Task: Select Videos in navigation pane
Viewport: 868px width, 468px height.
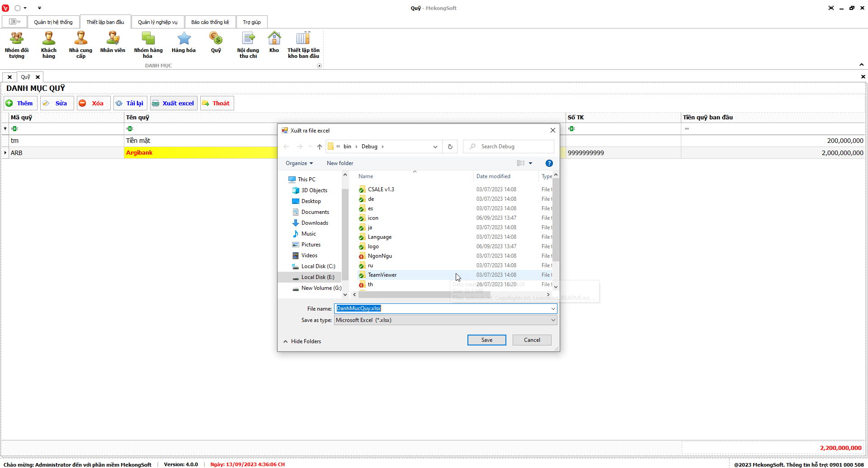Action: click(309, 255)
